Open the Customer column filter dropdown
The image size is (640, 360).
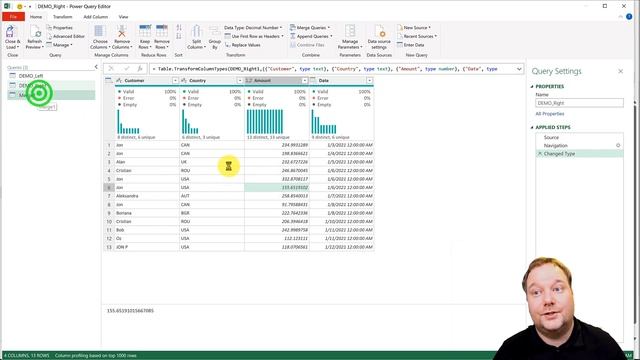[x=175, y=80]
